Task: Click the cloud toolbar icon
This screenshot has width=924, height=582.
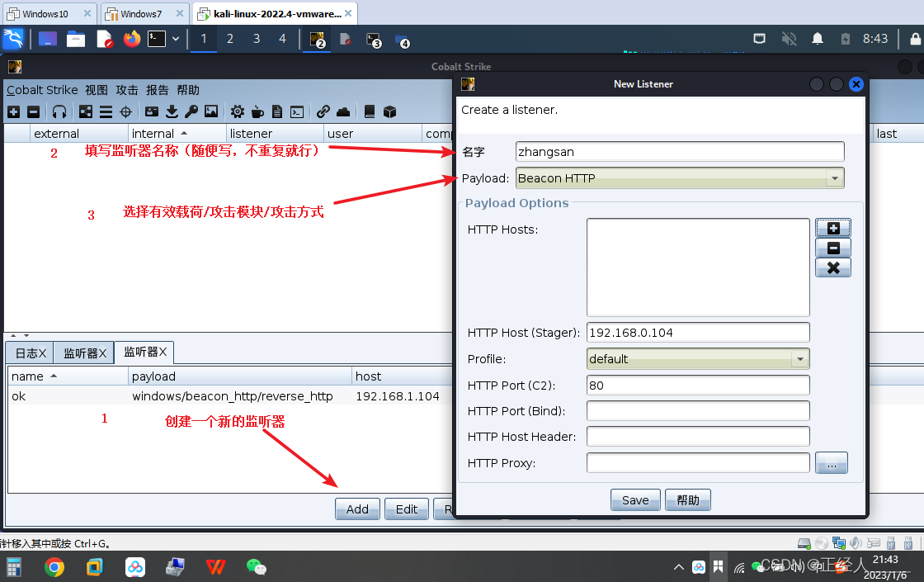Action: pyautogui.click(x=343, y=111)
